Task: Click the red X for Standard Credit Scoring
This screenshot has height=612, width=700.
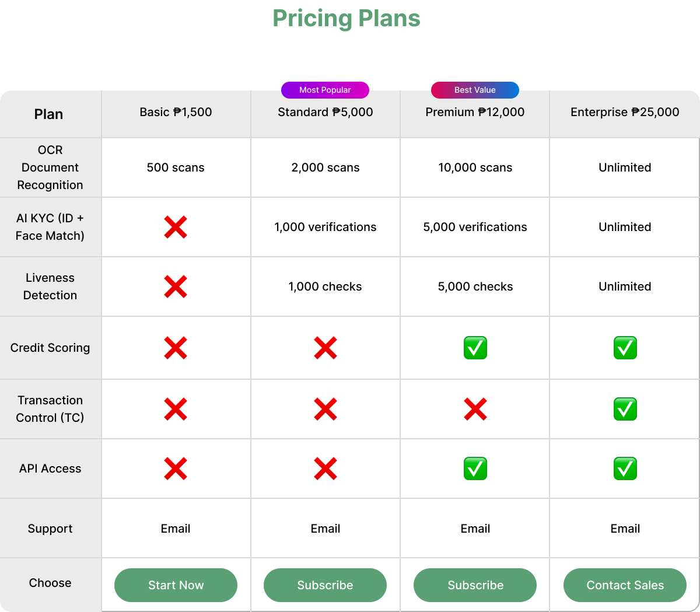Action: [x=325, y=348]
